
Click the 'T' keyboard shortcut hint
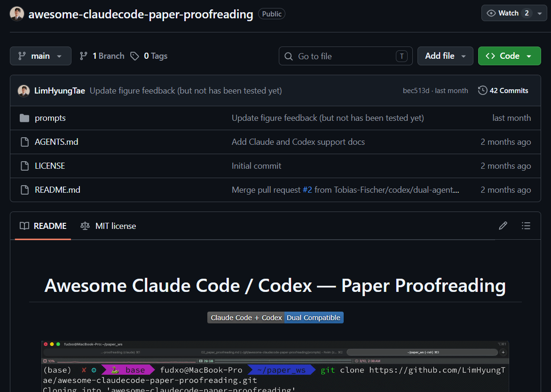(x=401, y=56)
